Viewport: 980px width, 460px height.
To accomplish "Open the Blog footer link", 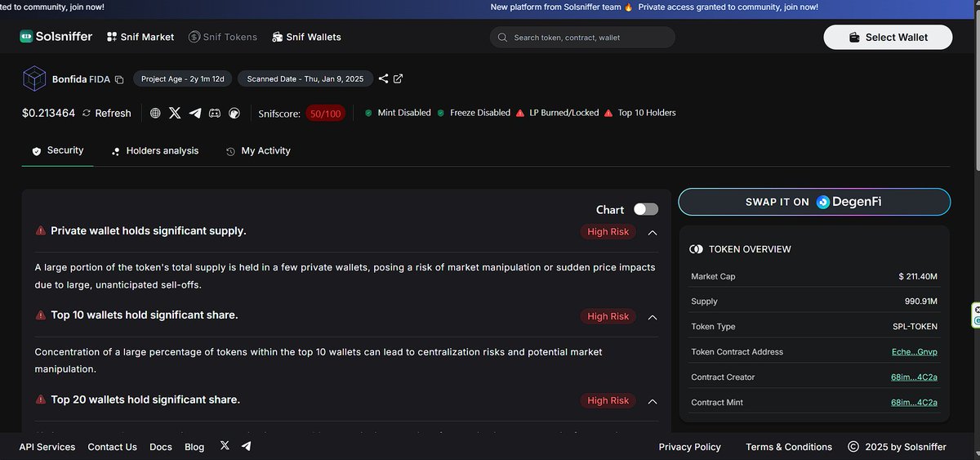I will [x=194, y=447].
